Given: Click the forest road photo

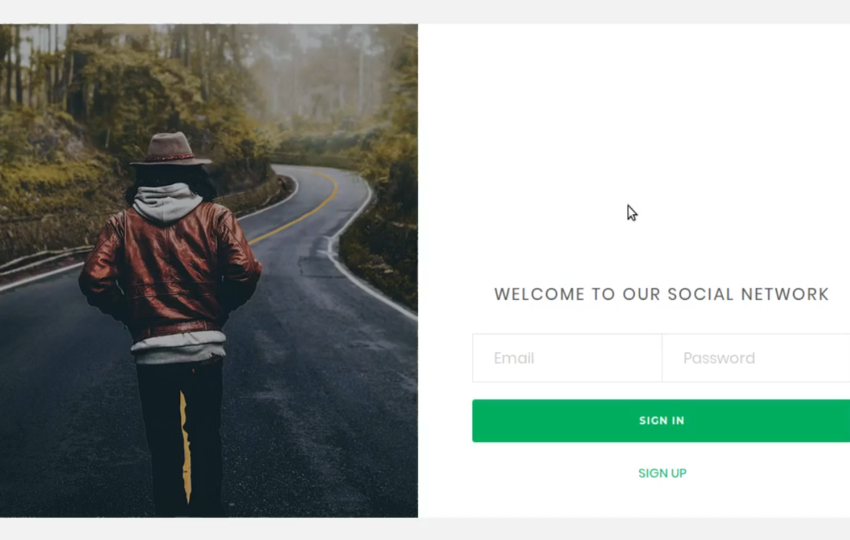Looking at the screenshot, I should 209,271.
